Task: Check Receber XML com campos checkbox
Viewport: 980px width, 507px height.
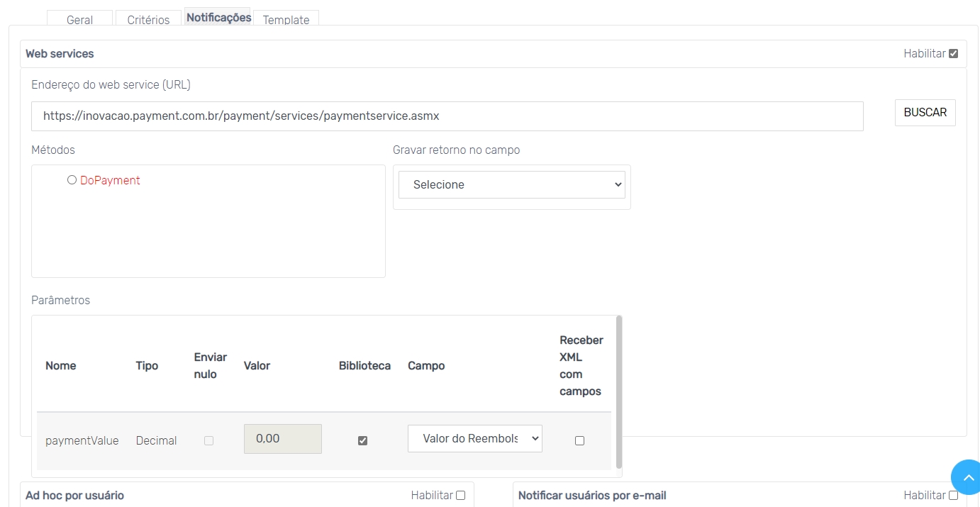Action: (579, 440)
